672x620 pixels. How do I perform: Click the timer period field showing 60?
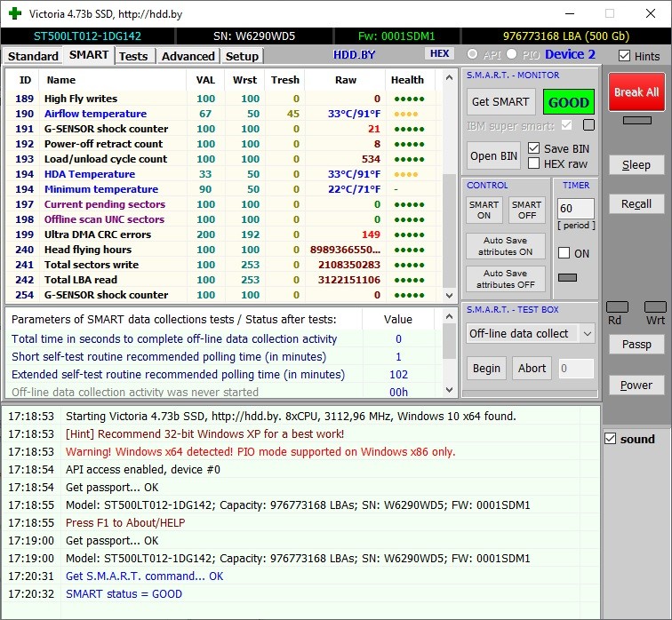[576, 209]
